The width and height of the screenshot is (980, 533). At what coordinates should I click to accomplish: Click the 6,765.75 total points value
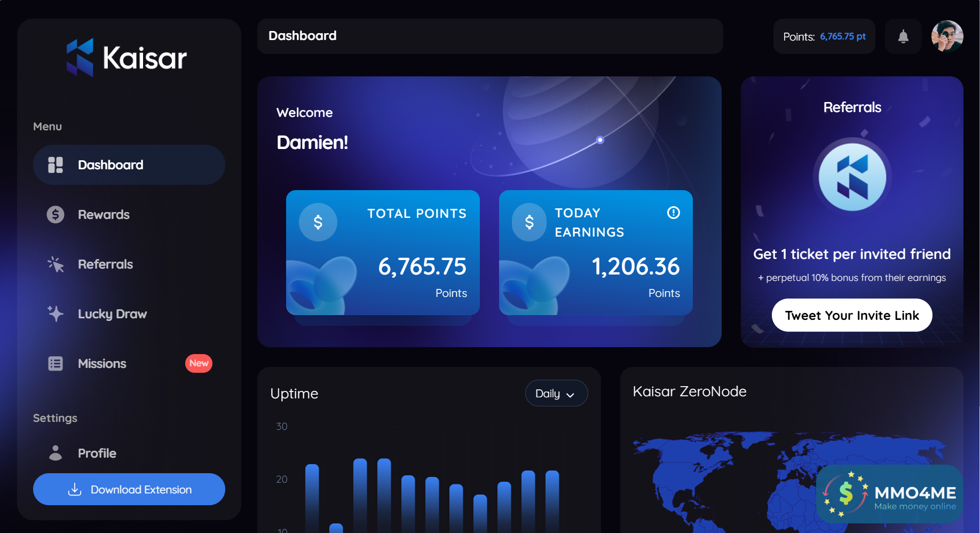[x=422, y=266]
